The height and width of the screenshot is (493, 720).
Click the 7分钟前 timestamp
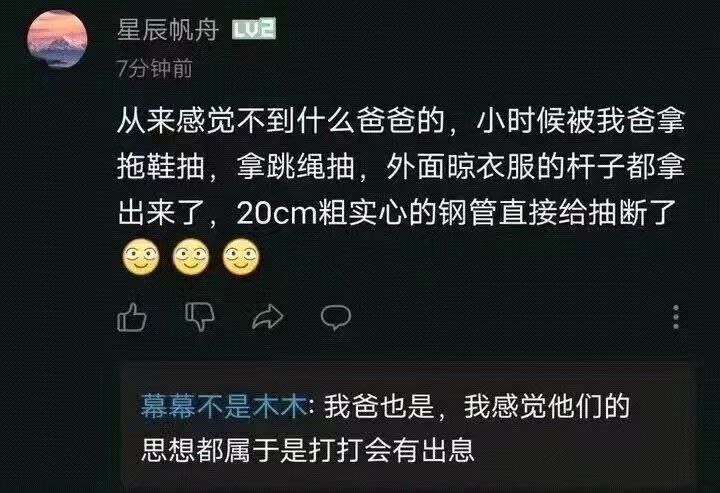(154, 68)
